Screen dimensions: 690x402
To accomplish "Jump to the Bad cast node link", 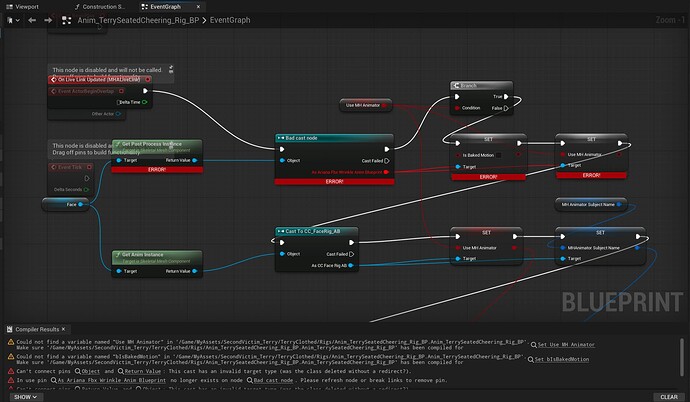I will pos(273,380).
